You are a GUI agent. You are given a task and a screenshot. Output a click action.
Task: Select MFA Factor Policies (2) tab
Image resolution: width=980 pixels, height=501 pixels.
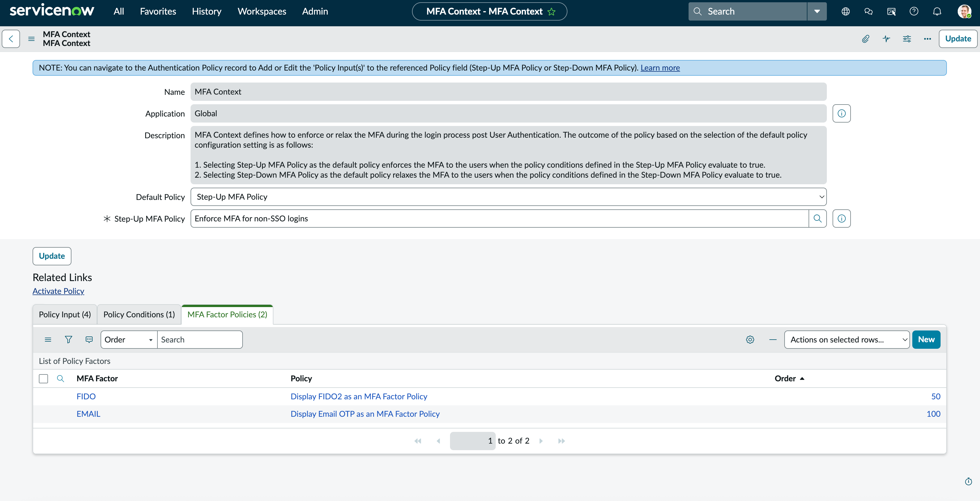click(x=227, y=314)
